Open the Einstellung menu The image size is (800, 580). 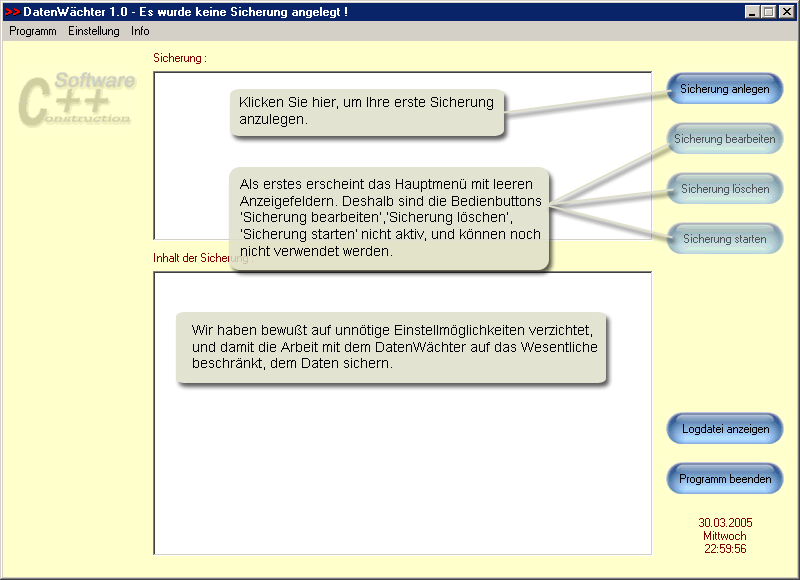click(94, 31)
